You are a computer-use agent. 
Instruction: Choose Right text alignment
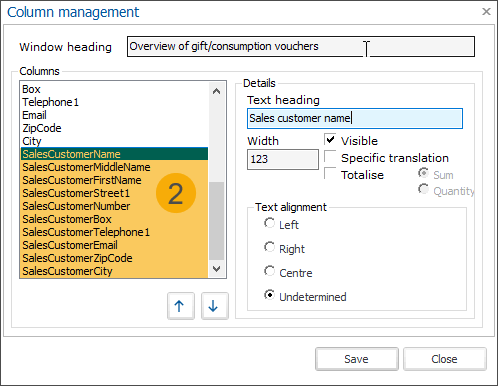tap(269, 247)
